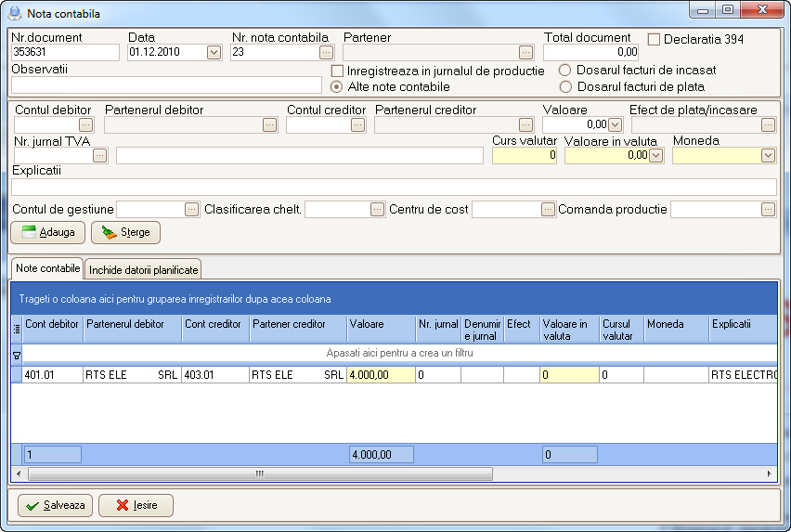Open Nr. jurnal TVA lookup button
Viewport: 791px width, 532px height.
pyautogui.click(x=99, y=156)
